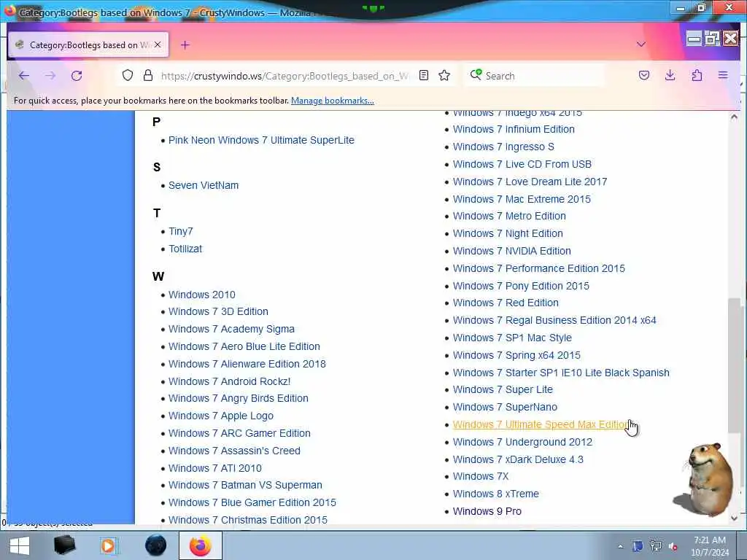
Task: Click Firefox icon in the taskbar
Action: click(x=201, y=545)
